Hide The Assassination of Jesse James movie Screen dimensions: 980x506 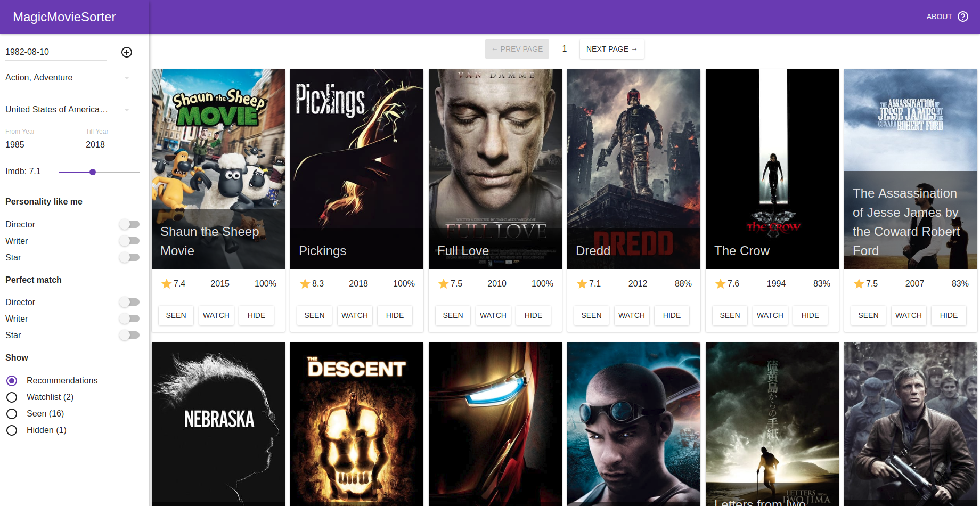[949, 315]
